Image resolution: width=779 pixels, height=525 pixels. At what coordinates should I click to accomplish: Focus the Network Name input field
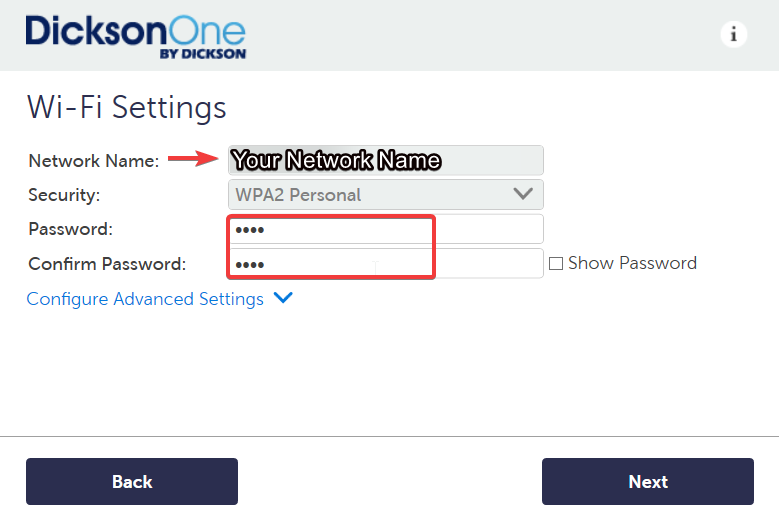[x=385, y=160]
